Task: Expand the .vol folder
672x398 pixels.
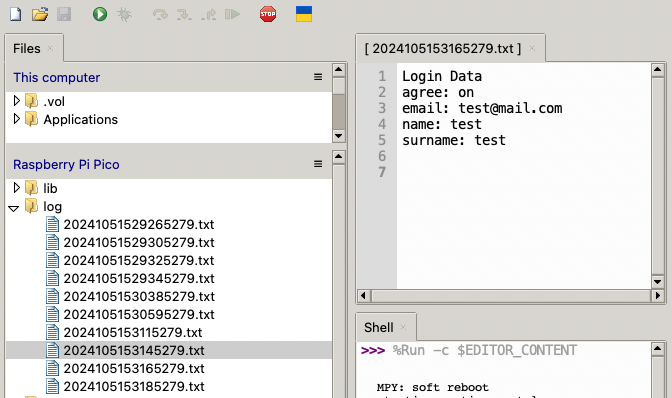Action: [16, 101]
